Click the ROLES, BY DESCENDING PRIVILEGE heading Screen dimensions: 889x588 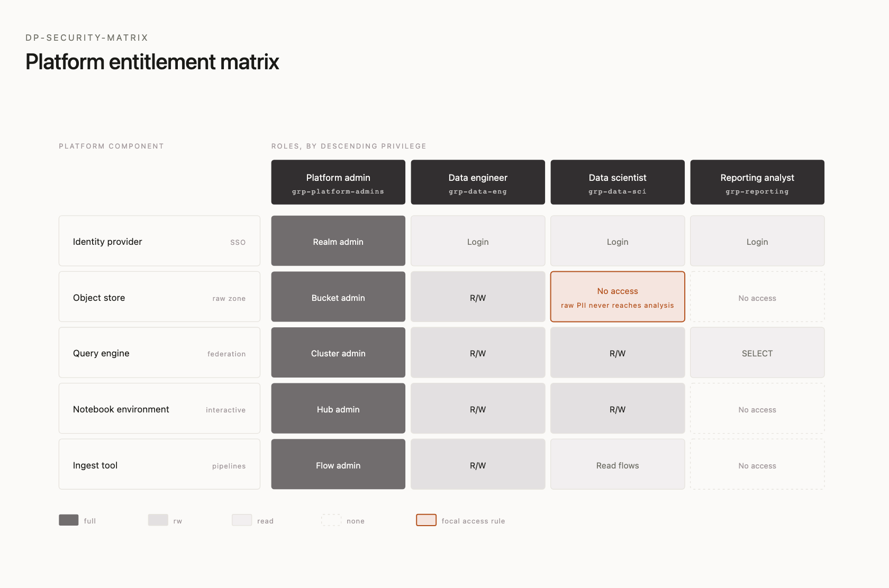tap(349, 146)
